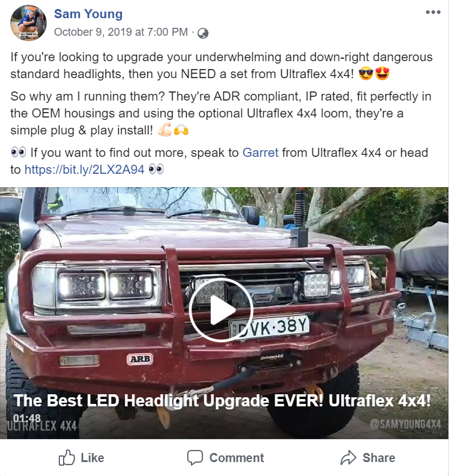
Task: Click the Share button label
Action: coord(379,458)
